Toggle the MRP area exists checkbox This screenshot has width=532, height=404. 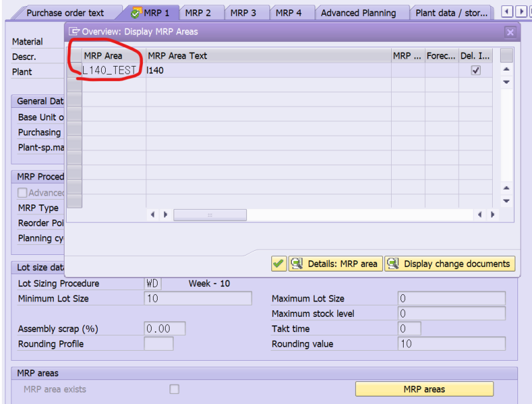174,389
